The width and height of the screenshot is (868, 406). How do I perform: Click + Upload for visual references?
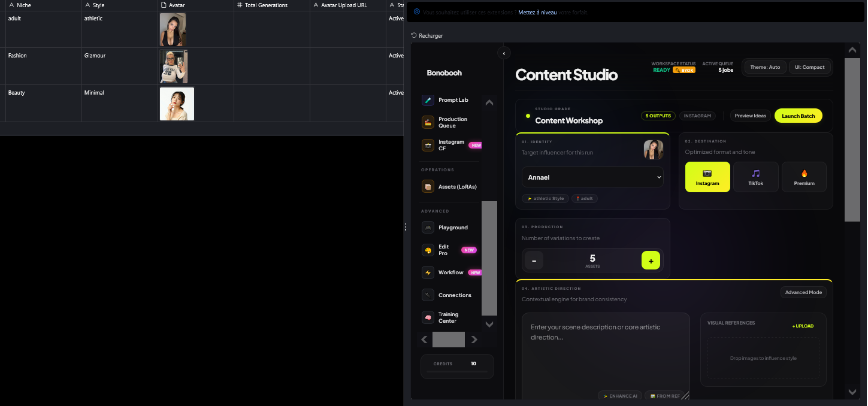tap(803, 326)
